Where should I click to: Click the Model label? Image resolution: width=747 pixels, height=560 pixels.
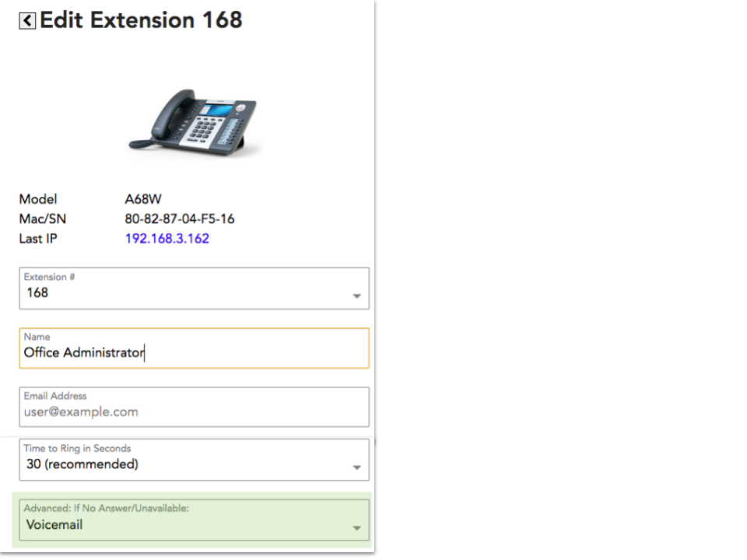pyautogui.click(x=38, y=199)
